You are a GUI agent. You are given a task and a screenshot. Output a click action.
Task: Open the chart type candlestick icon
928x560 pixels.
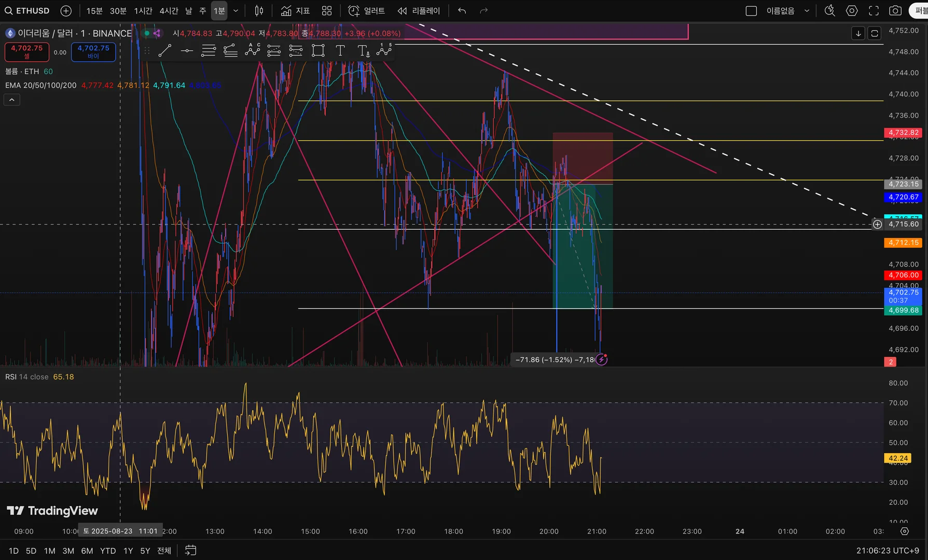click(259, 10)
